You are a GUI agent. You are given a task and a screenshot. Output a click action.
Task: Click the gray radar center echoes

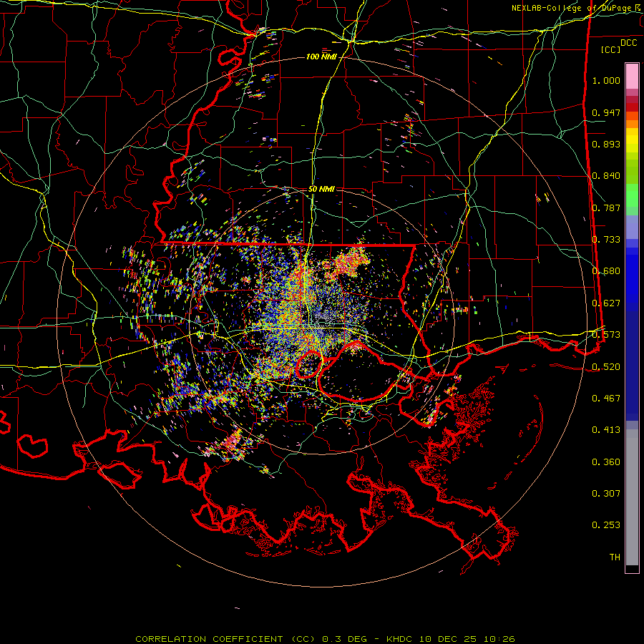pos(321,318)
